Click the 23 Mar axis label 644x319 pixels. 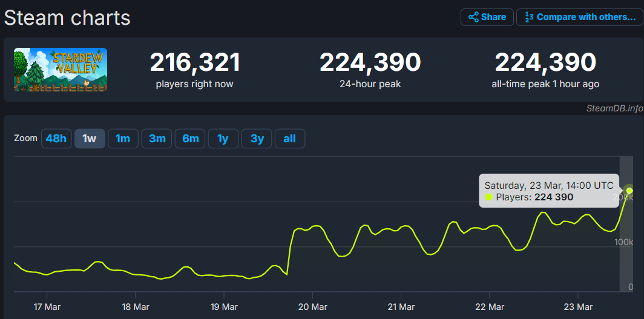[578, 307]
